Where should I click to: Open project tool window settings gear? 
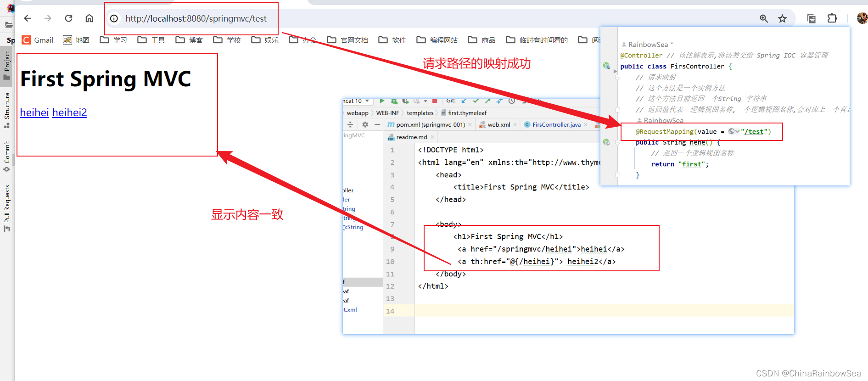(x=365, y=124)
